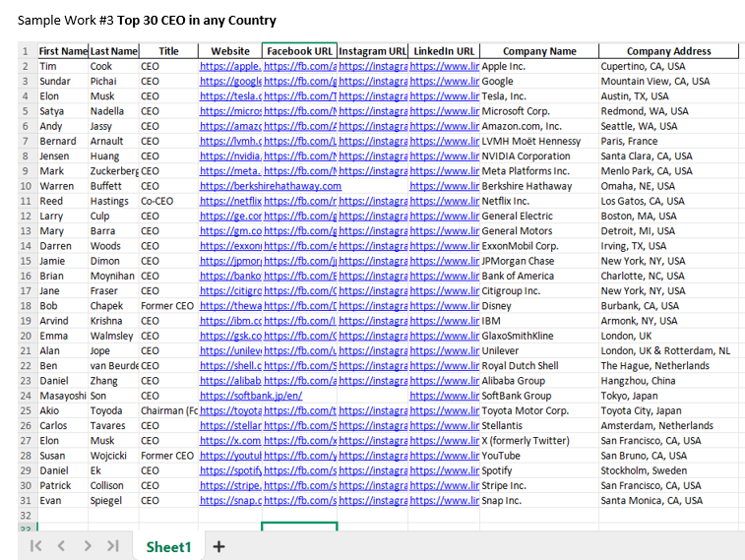Select the Masayoshi first name cell
Viewport: 745px width, 560px height.
point(63,396)
